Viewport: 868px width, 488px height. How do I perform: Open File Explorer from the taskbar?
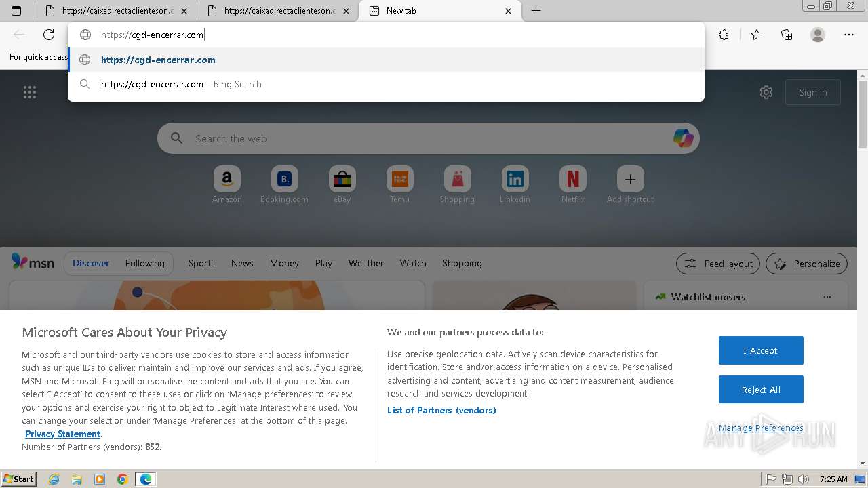[x=77, y=479]
